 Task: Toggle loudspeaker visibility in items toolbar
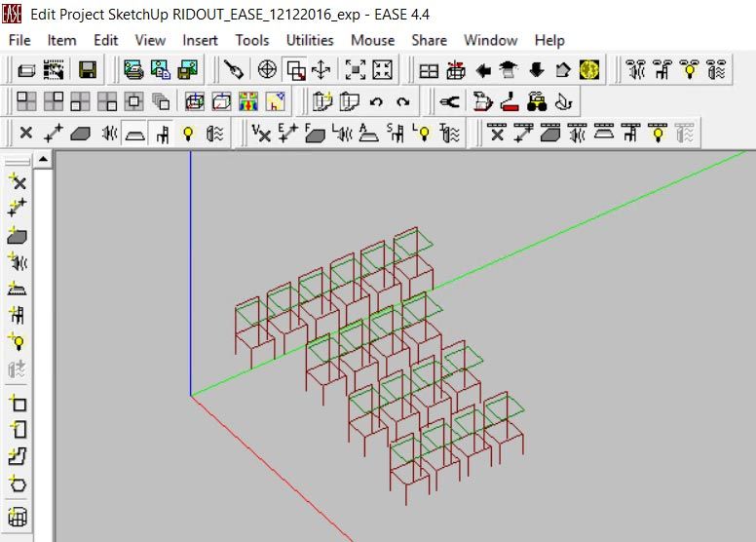pyautogui.click(x=108, y=134)
